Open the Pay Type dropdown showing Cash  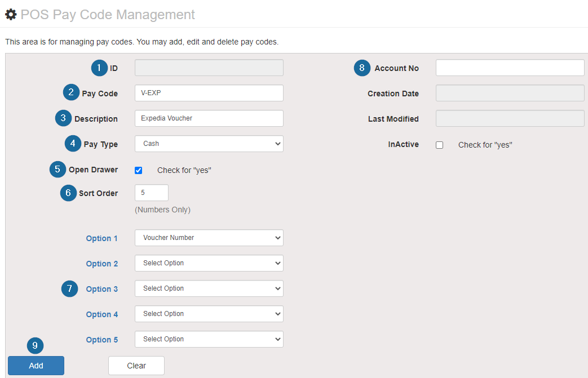209,144
